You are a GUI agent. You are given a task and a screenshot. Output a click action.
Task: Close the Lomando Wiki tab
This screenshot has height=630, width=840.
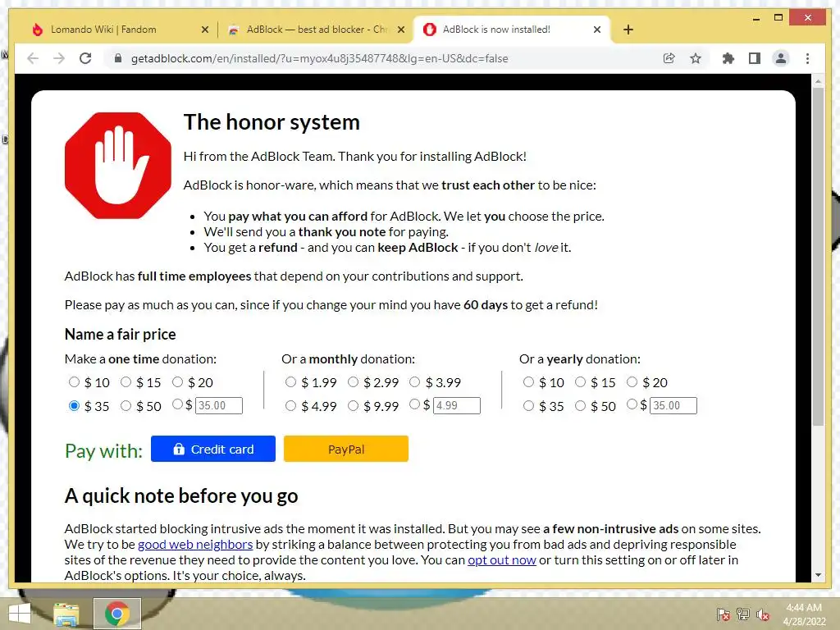(204, 30)
